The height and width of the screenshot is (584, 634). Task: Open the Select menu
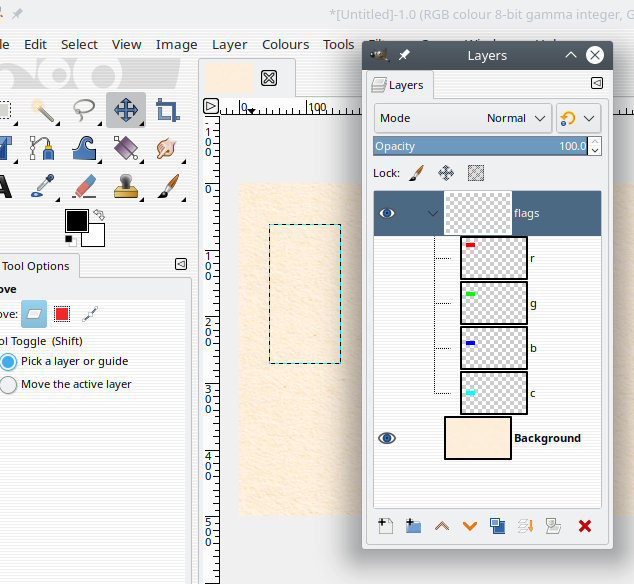[79, 44]
